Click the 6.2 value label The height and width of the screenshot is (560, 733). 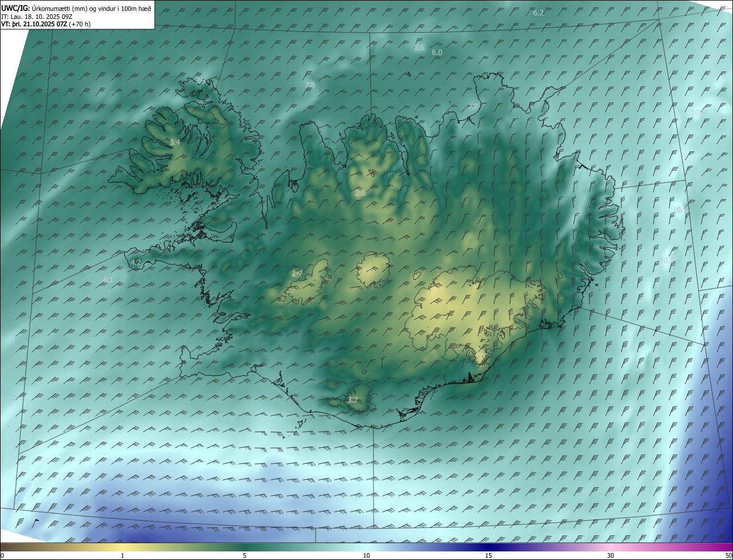coord(538,13)
